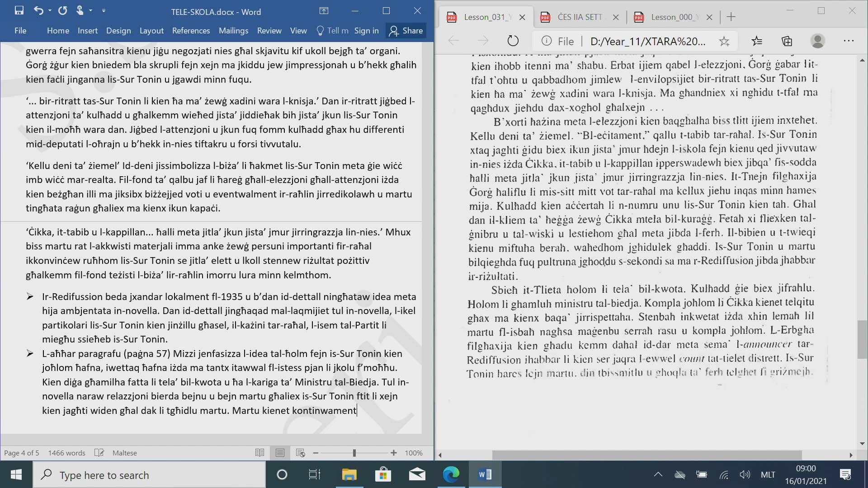Open the browser profile avatar
868x488 pixels.
pos(817,41)
